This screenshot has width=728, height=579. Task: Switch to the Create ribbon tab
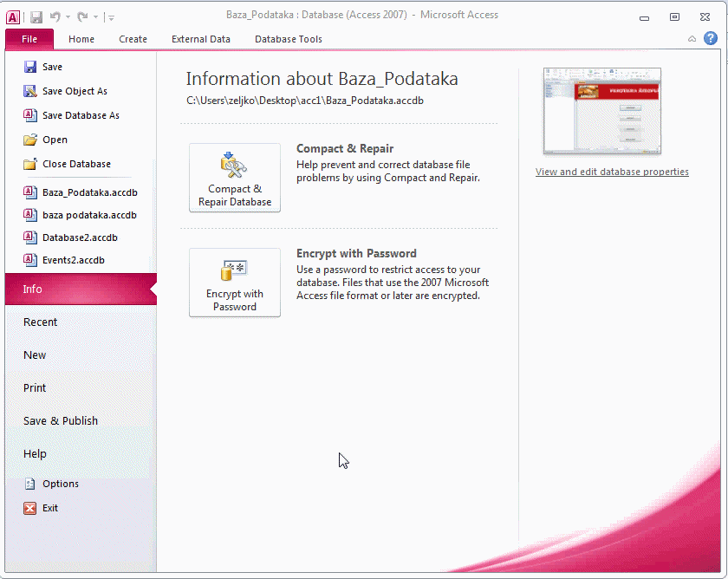pyautogui.click(x=133, y=39)
